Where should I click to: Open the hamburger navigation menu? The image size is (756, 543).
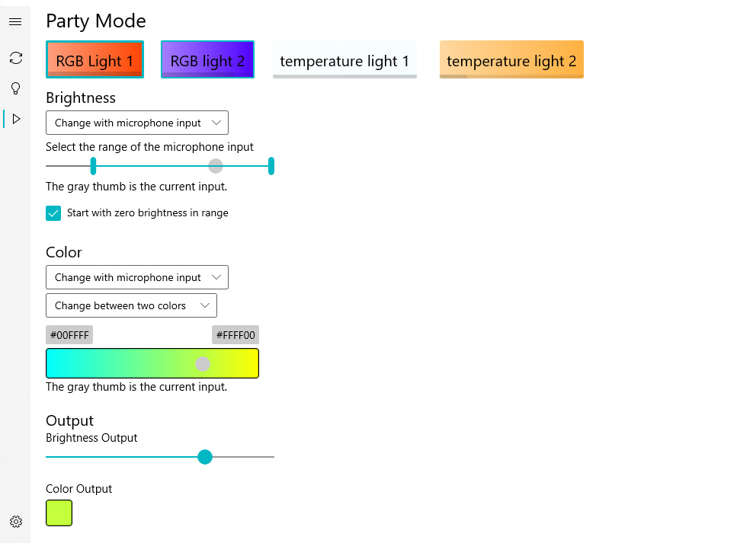pos(15,22)
